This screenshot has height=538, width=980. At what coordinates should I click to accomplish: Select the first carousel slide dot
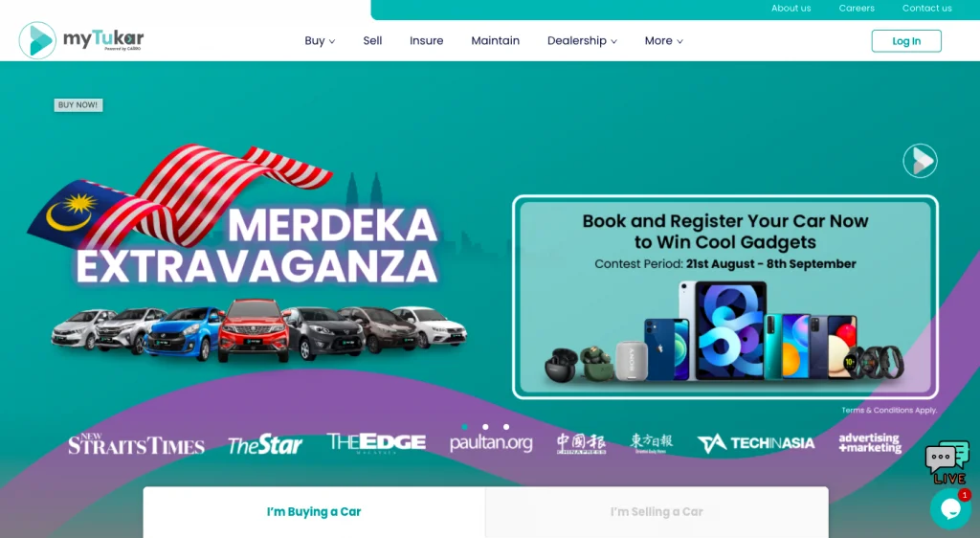pyautogui.click(x=464, y=427)
